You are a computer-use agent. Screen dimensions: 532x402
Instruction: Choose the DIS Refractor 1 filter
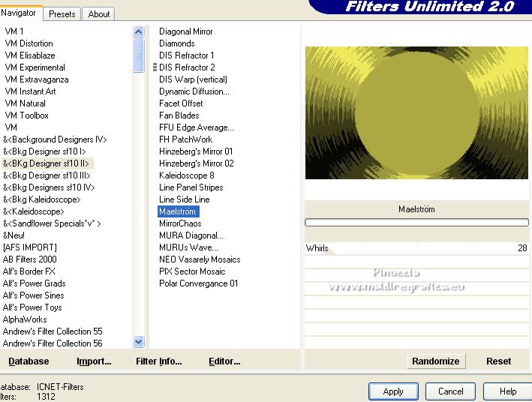186,55
